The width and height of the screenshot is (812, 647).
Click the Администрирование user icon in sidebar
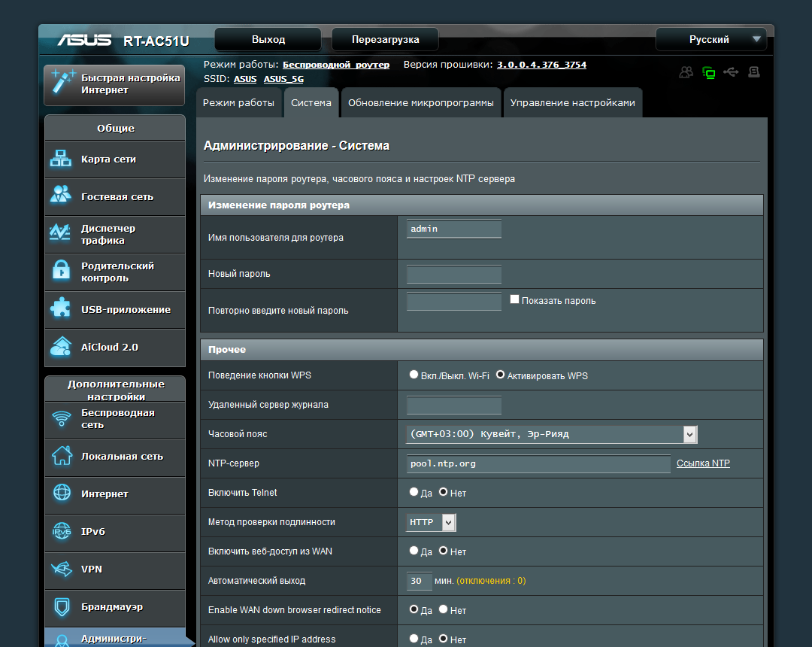(x=62, y=641)
